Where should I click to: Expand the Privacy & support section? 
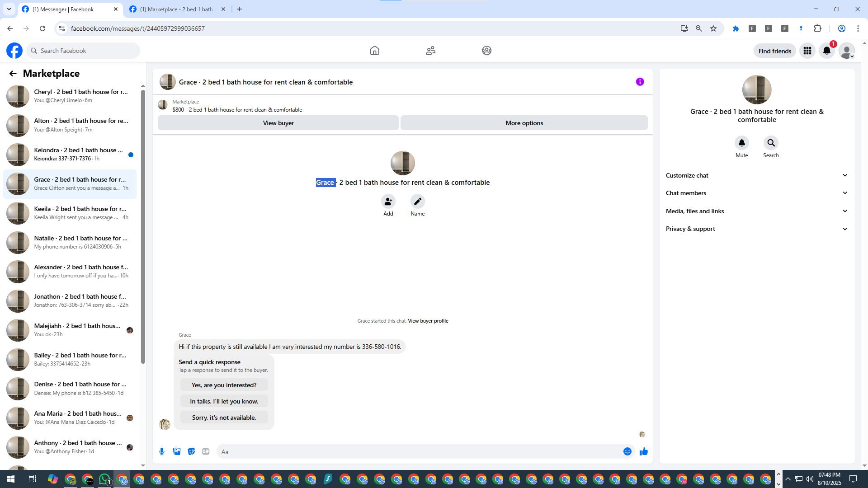pyautogui.click(x=756, y=229)
